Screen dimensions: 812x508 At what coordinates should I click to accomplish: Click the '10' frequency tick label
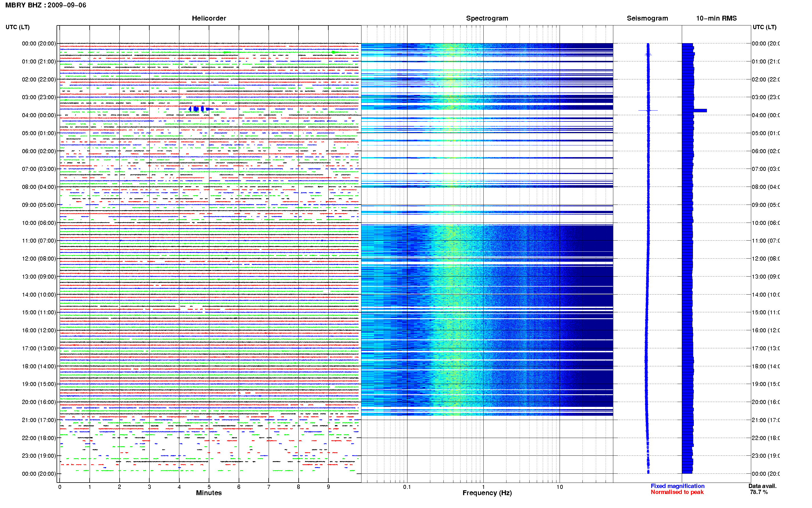point(559,487)
